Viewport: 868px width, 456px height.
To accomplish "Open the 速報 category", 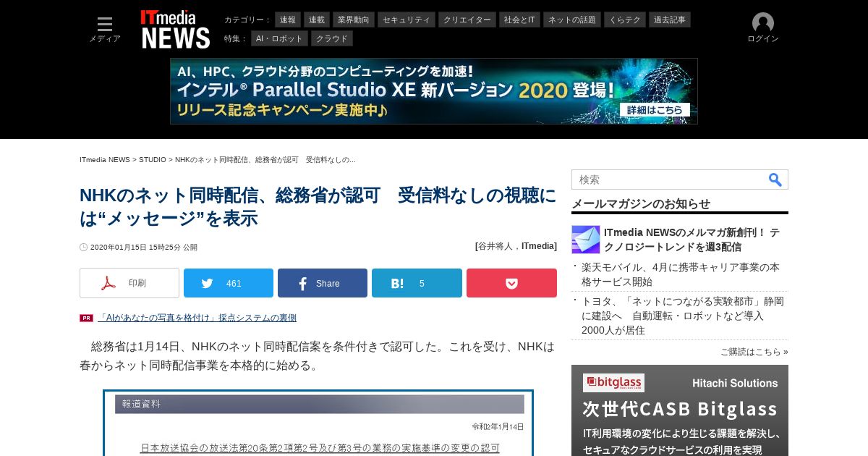I will 288,20.
